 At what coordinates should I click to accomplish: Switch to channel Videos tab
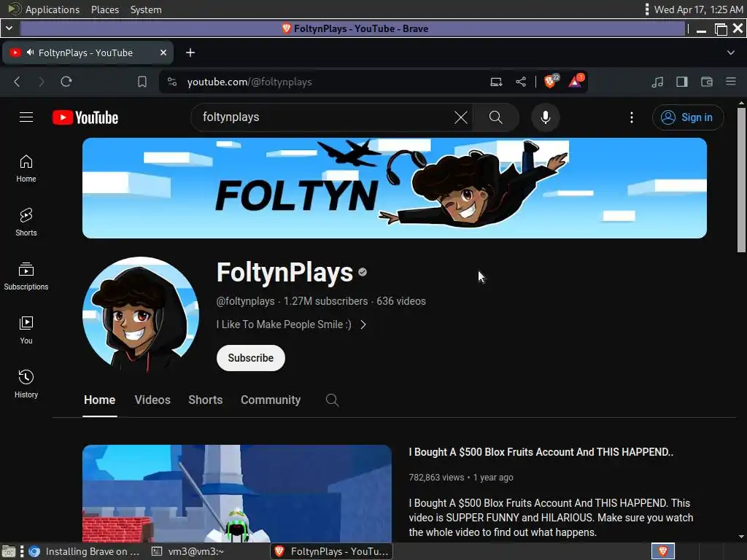coord(152,400)
